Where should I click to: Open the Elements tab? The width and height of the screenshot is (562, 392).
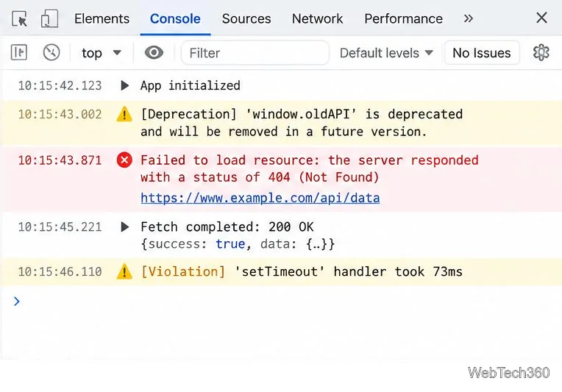tap(102, 18)
